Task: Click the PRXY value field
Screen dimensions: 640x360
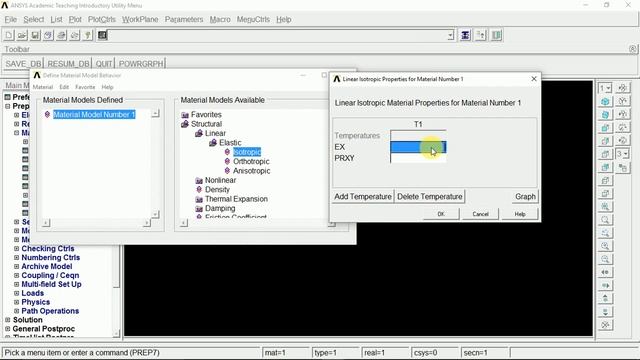Action: click(x=418, y=158)
